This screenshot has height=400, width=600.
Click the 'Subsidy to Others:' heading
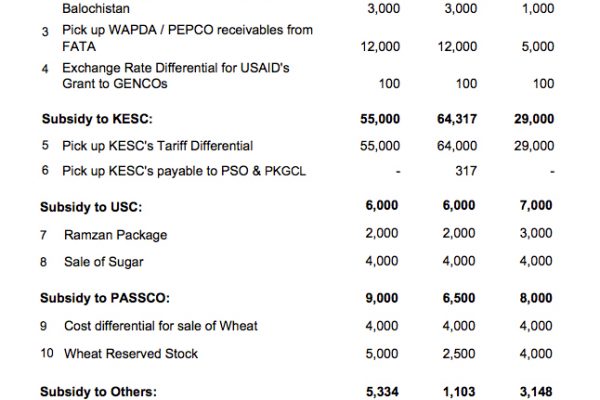[98, 392]
